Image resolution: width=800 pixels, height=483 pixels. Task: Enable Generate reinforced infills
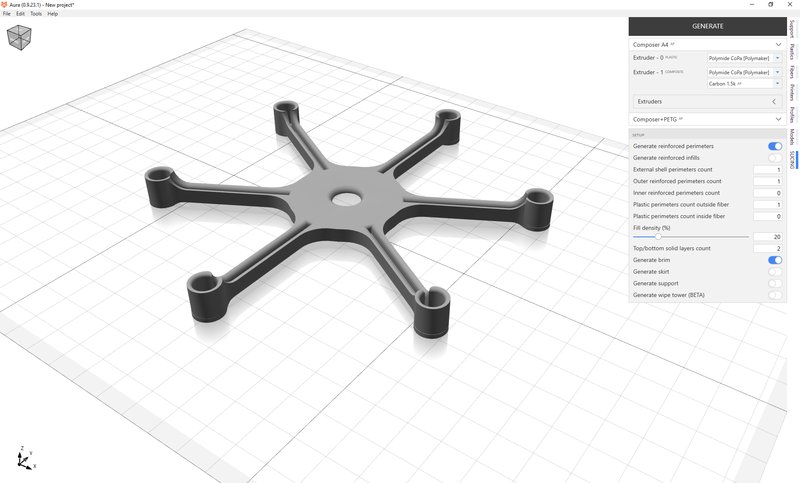[774, 158]
